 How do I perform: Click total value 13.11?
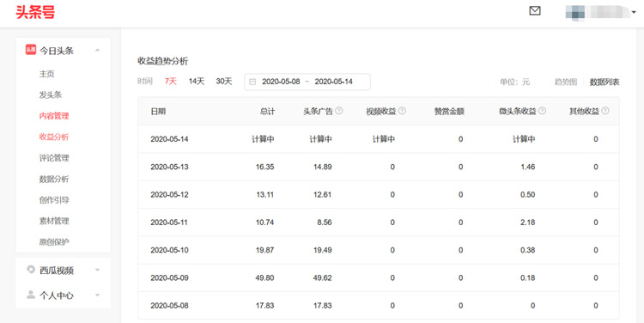265,195
